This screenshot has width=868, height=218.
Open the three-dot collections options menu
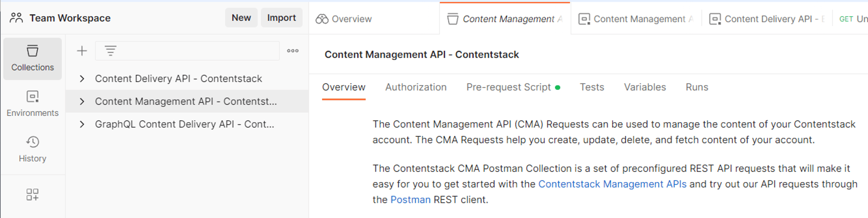click(x=292, y=51)
